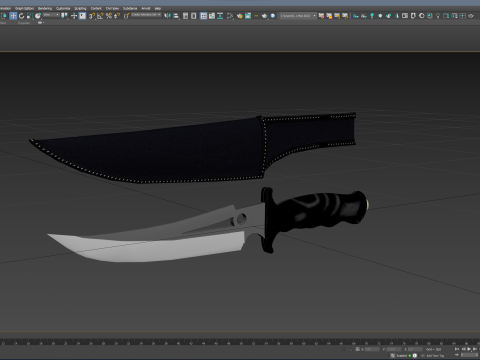Screen dimensions: 480x360
Task: Open the Substance menu
Action: 130,8
